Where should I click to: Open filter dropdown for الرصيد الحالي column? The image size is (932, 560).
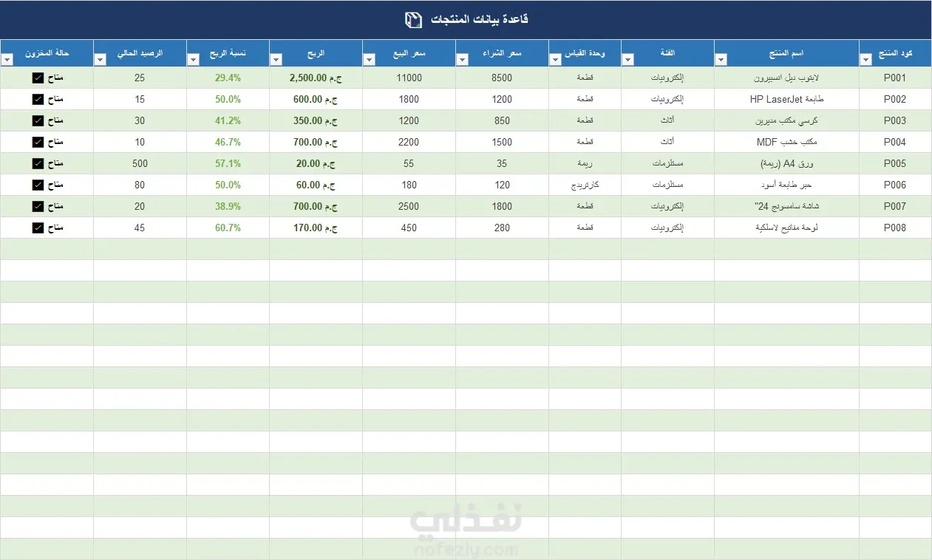(101, 59)
